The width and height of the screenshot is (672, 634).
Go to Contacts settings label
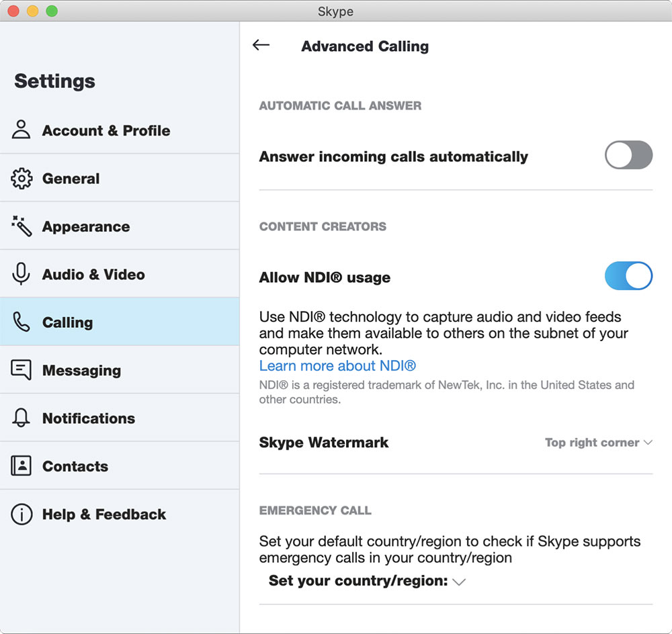pyautogui.click(x=75, y=466)
